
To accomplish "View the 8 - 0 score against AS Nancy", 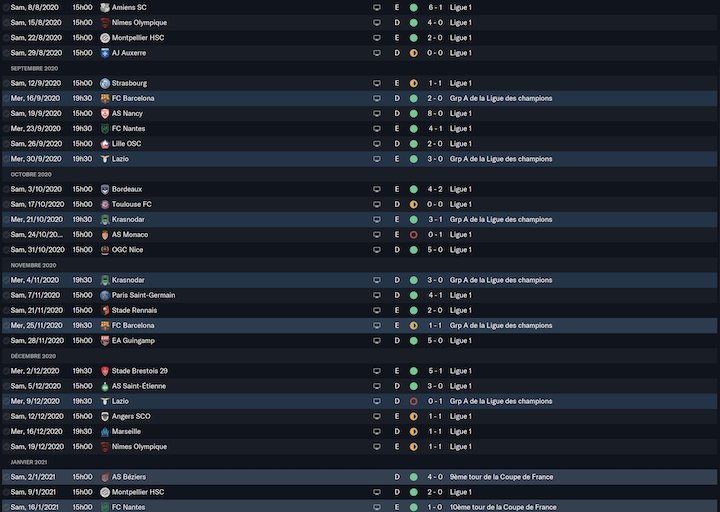I will coord(435,113).
